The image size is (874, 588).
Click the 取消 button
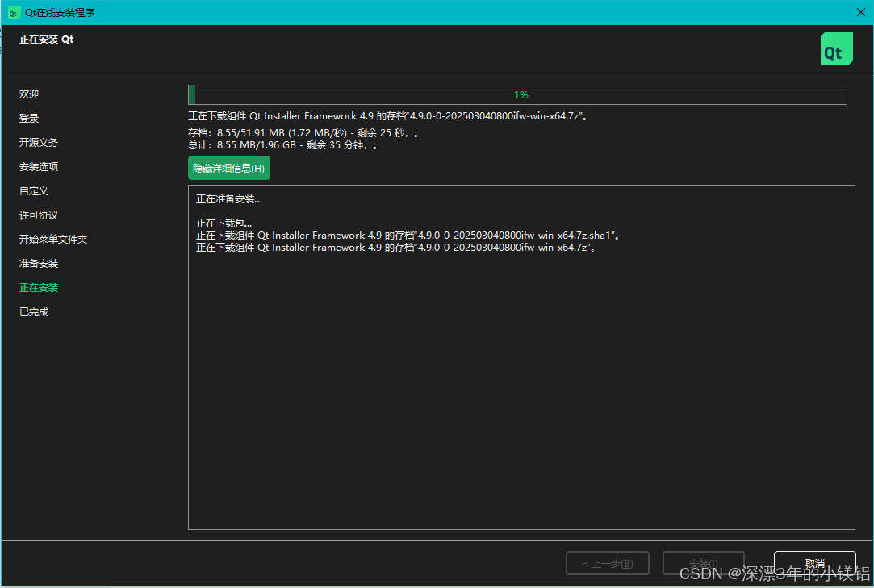[x=814, y=563]
